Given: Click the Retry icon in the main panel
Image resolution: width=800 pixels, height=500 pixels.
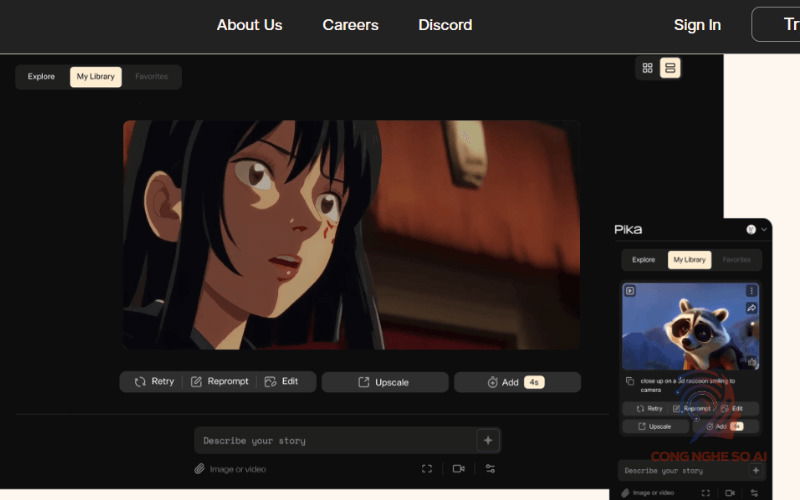Looking at the screenshot, I should click(140, 382).
